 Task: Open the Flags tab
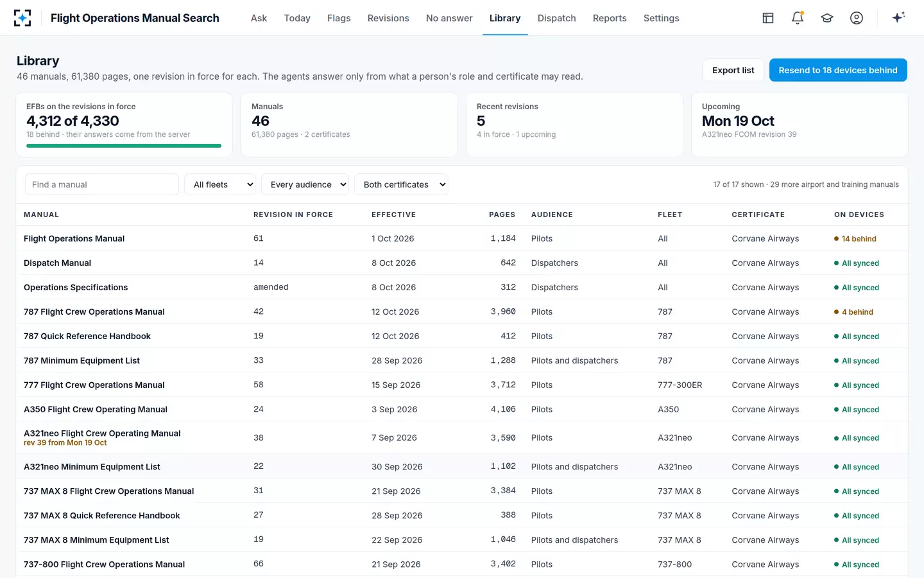point(339,18)
